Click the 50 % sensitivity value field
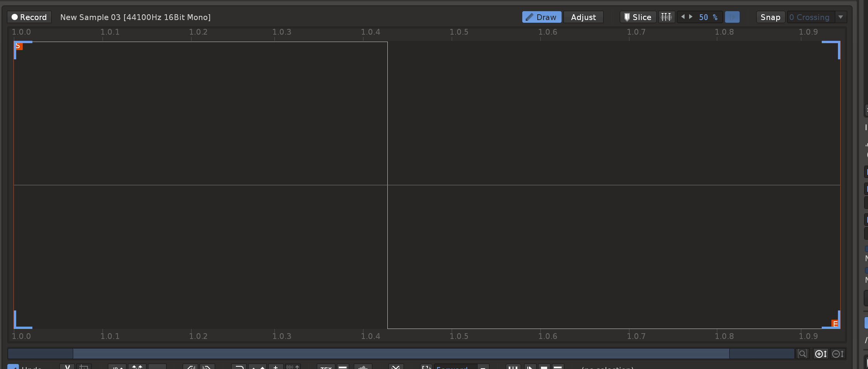Viewport: 868px width, 369px height. pyautogui.click(x=708, y=17)
